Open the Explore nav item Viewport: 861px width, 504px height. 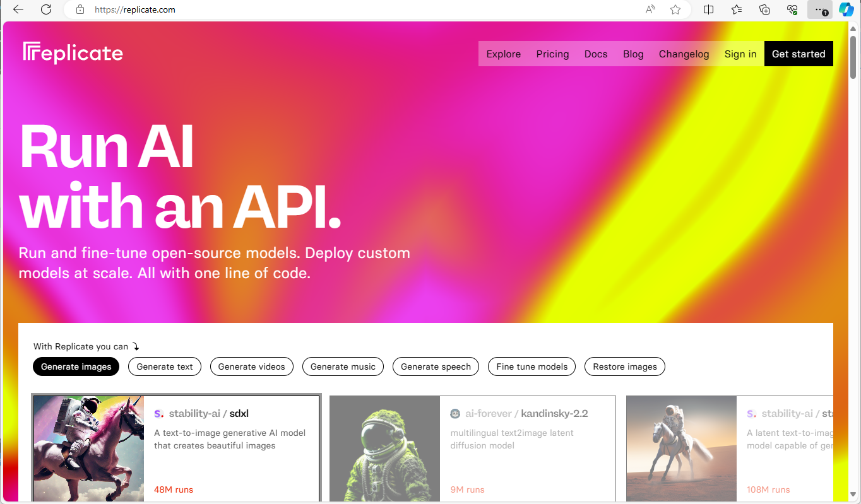[503, 54]
